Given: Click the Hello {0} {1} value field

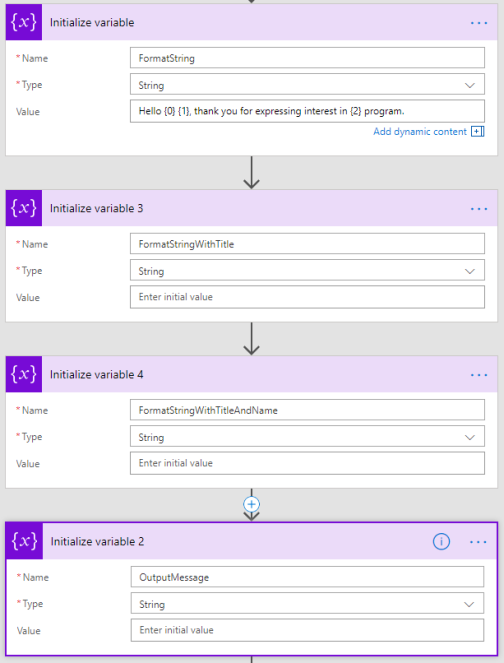Looking at the screenshot, I should click(307, 111).
